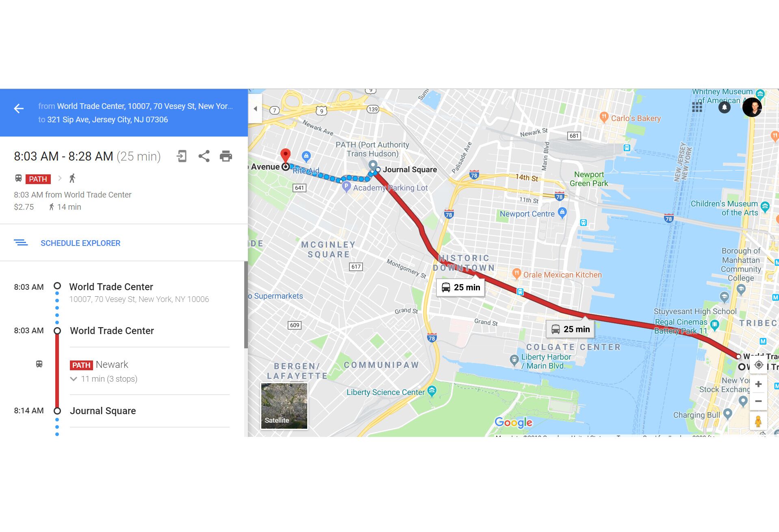Open the Google apps grid icon

(697, 107)
